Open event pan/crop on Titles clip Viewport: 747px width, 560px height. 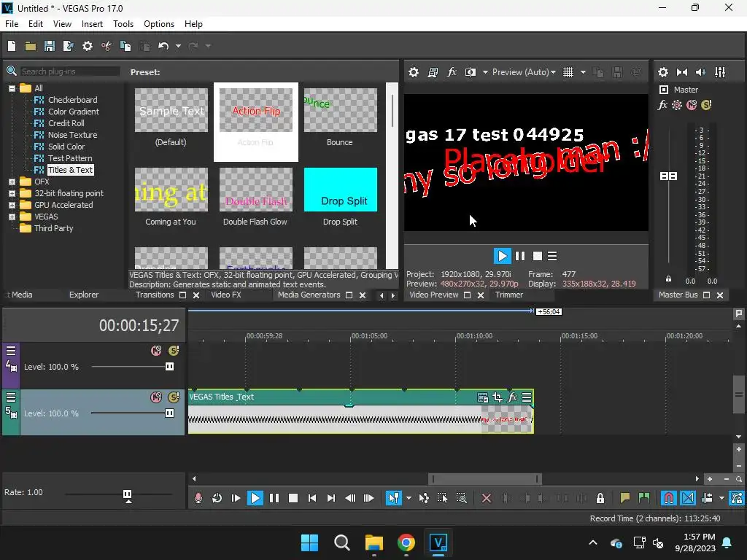click(x=498, y=397)
